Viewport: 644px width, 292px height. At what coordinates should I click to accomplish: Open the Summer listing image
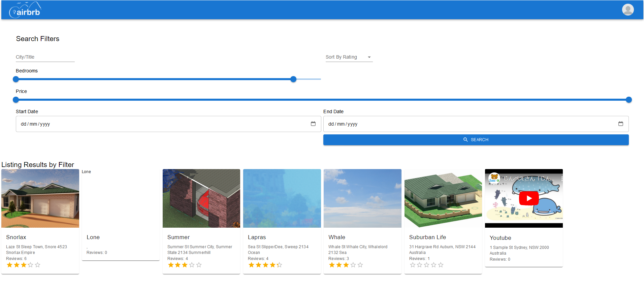pos(201,198)
